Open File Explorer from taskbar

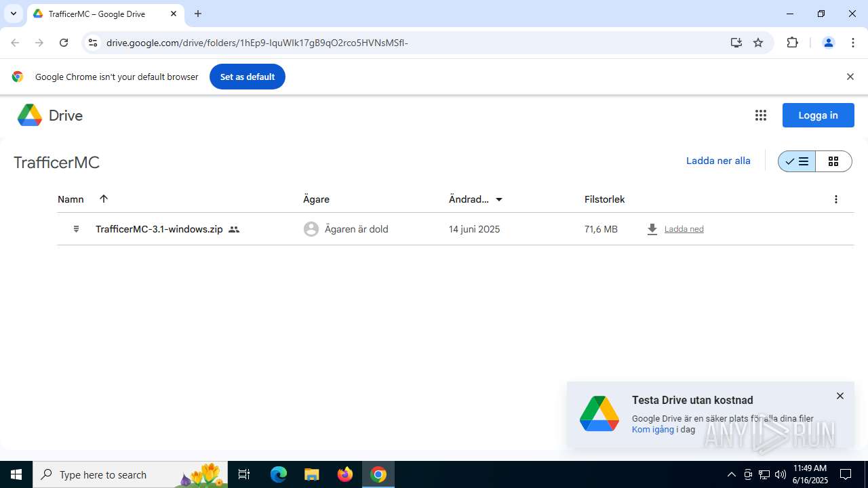point(311,474)
